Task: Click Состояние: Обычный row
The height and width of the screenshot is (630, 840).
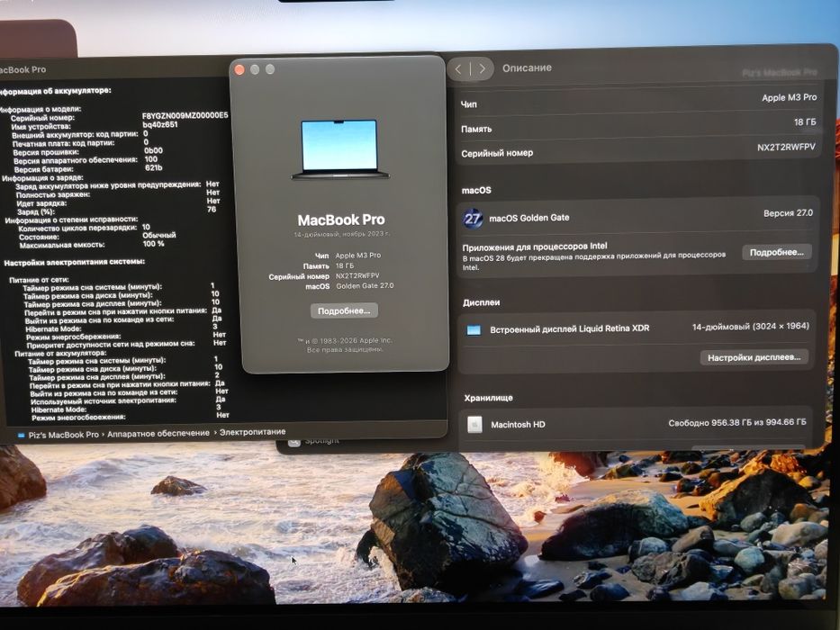Action: pos(97,236)
